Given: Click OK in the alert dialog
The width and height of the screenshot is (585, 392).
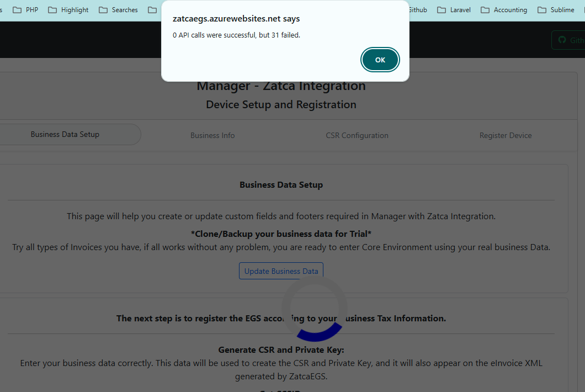Looking at the screenshot, I should [x=380, y=60].
